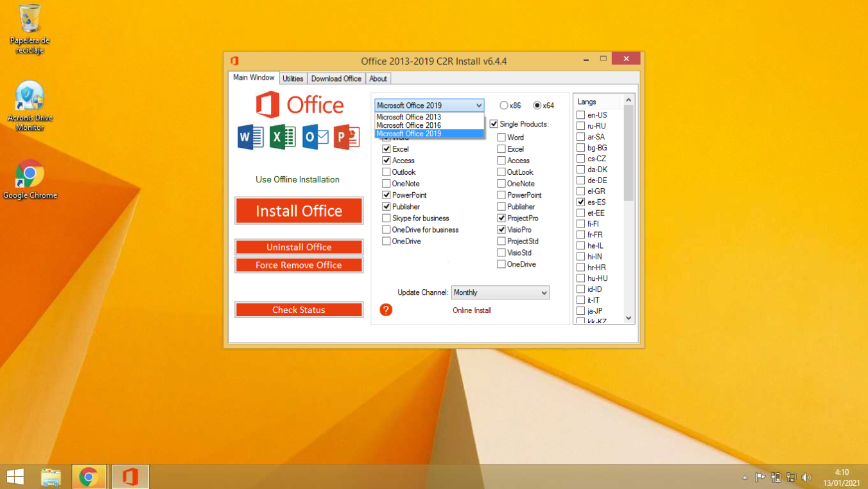Check the en-US language checkbox
This screenshot has height=489, width=868.
click(581, 115)
